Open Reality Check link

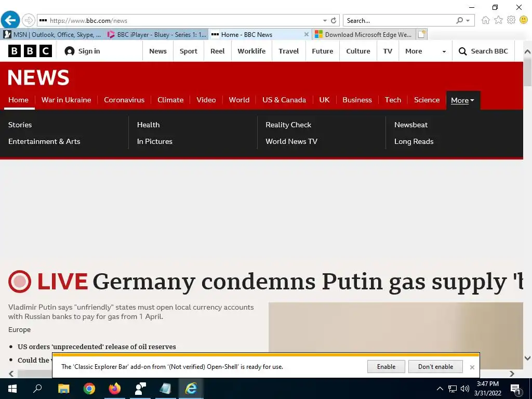tap(288, 125)
